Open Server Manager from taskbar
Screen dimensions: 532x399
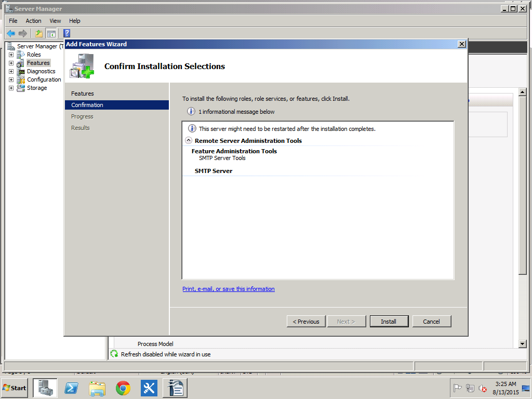point(45,388)
